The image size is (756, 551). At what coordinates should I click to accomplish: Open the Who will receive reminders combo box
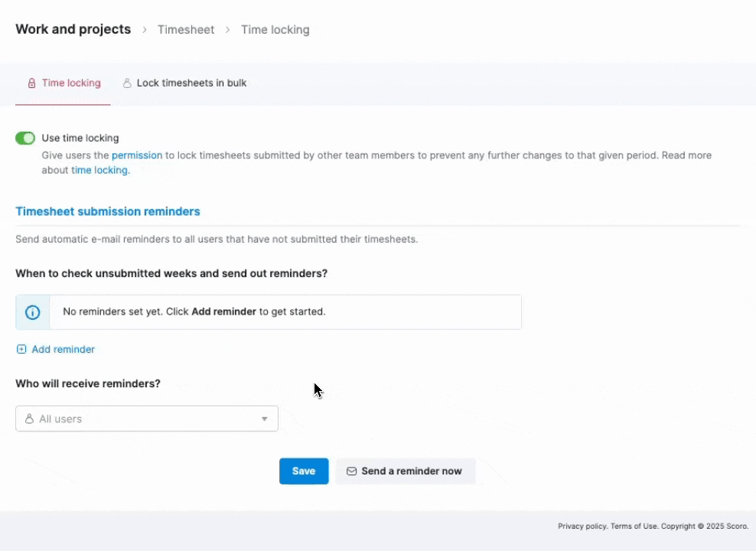click(x=147, y=419)
